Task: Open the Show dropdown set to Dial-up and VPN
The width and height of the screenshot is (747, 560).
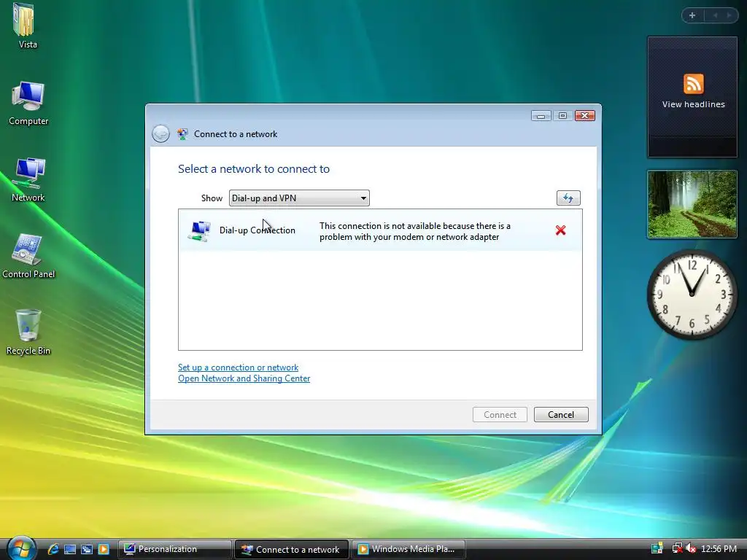Action: click(299, 198)
